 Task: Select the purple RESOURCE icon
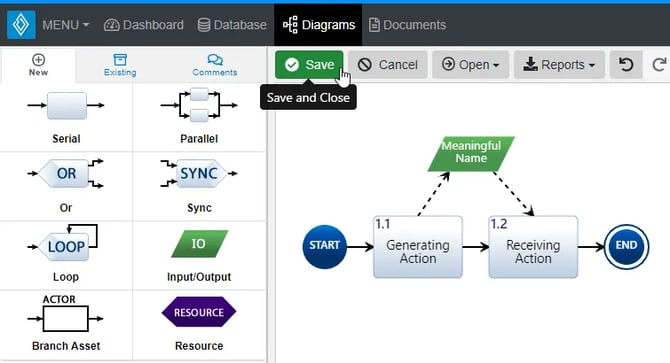click(199, 312)
